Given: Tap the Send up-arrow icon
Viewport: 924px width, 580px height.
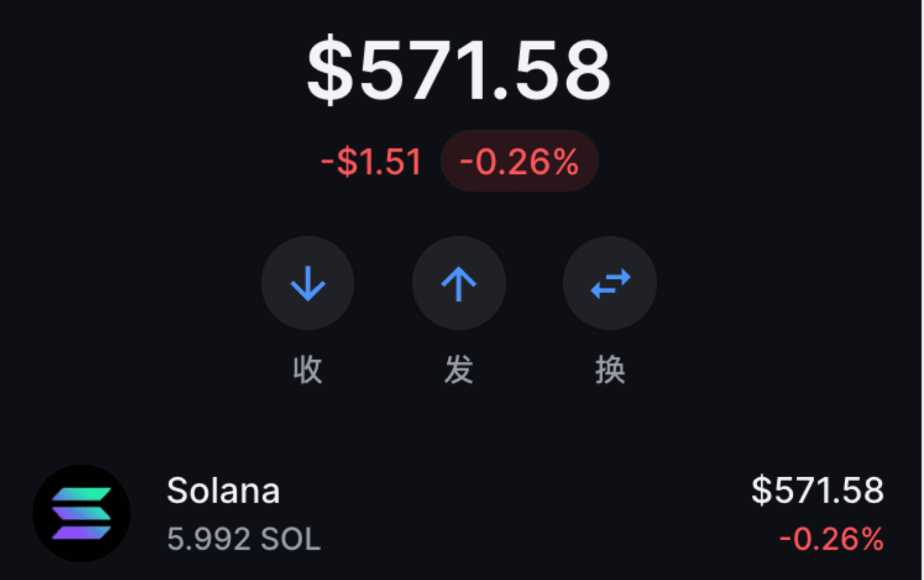Looking at the screenshot, I should tap(459, 283).
